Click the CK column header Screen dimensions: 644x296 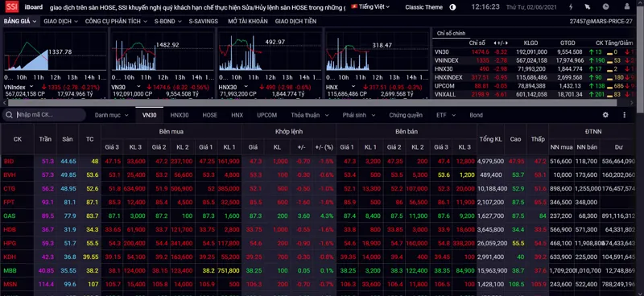click(x=18, y=139)
